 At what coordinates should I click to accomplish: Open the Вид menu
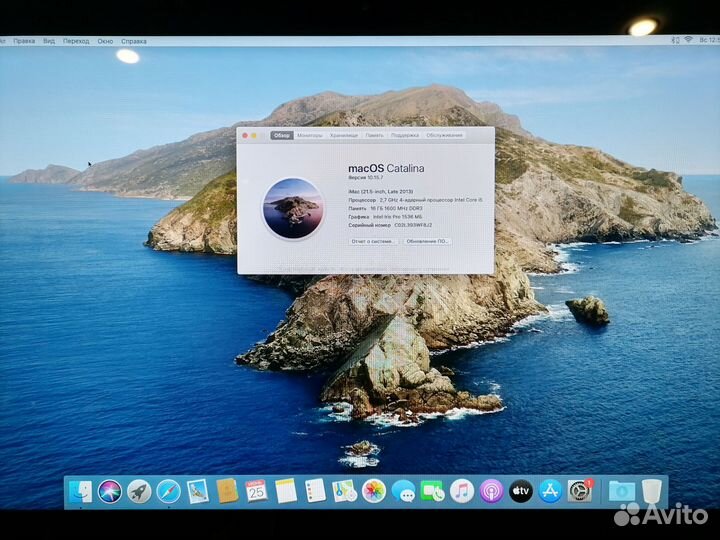pos(49,41)
